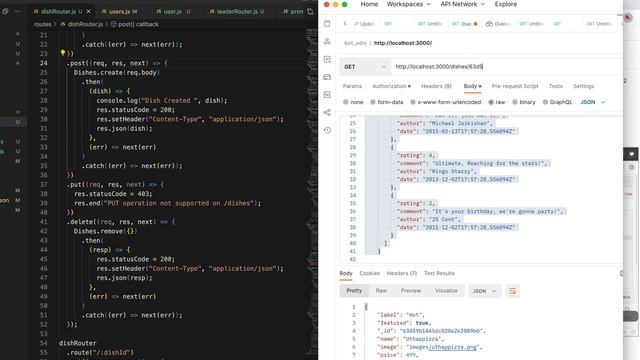Image resolution: width=640 pixels, height=360 pixels.
Task: Click user avatar at top right of Postman
Action: (x=628, y=18)
